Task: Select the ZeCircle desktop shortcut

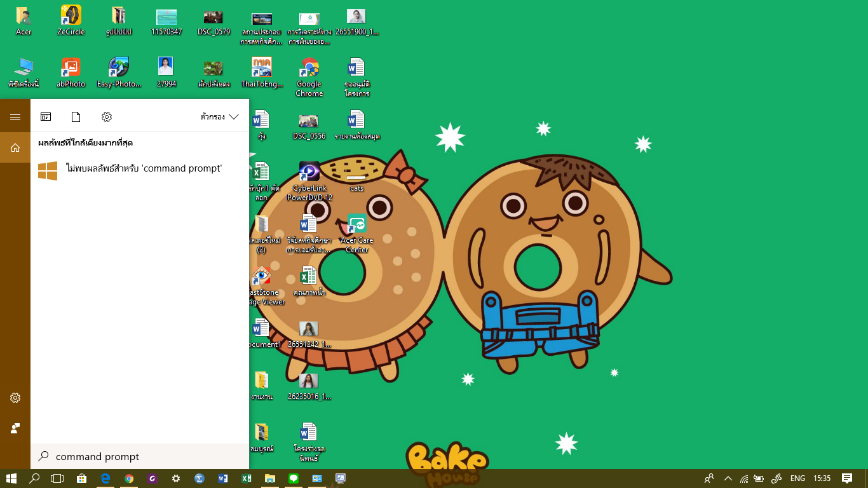Action: (x=71, y=20)
